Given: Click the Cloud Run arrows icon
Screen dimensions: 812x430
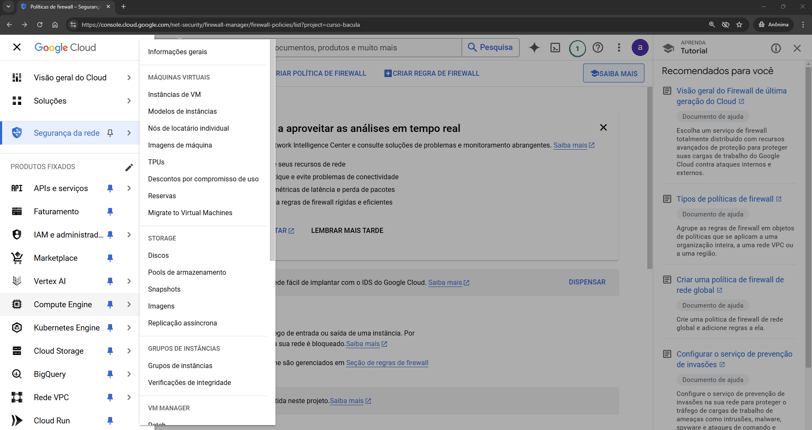Looking at the screenshot, I should click(17, 420).
